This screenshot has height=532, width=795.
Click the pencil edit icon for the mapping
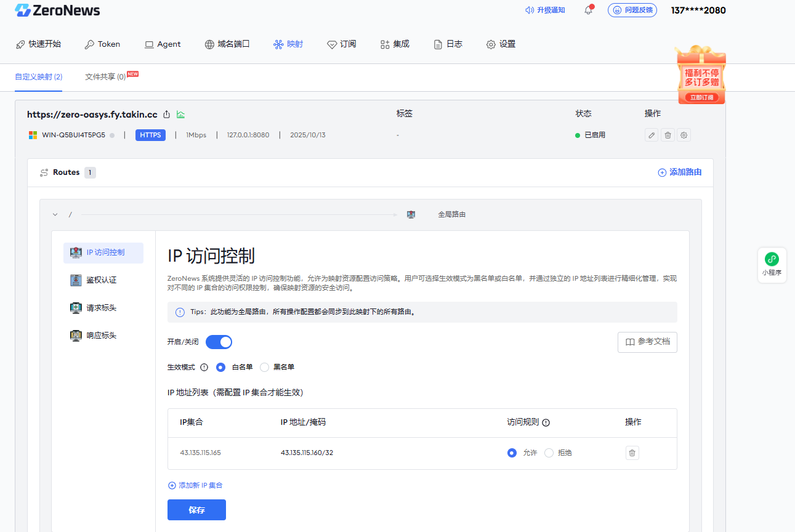652,135
